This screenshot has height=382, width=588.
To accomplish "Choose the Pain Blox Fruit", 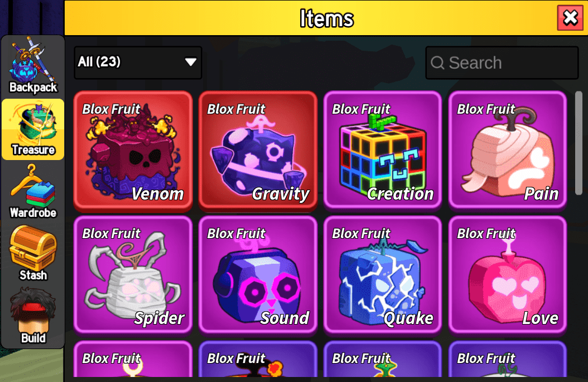I will 508,151.
